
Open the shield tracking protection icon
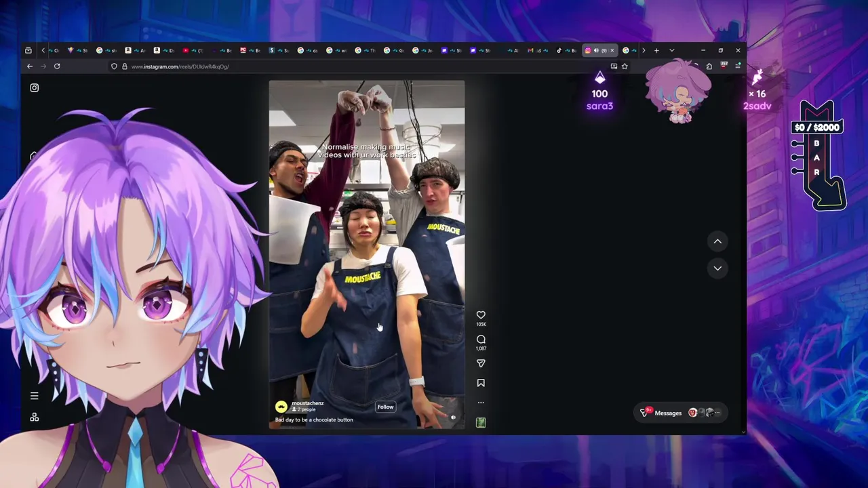[114, 66]
